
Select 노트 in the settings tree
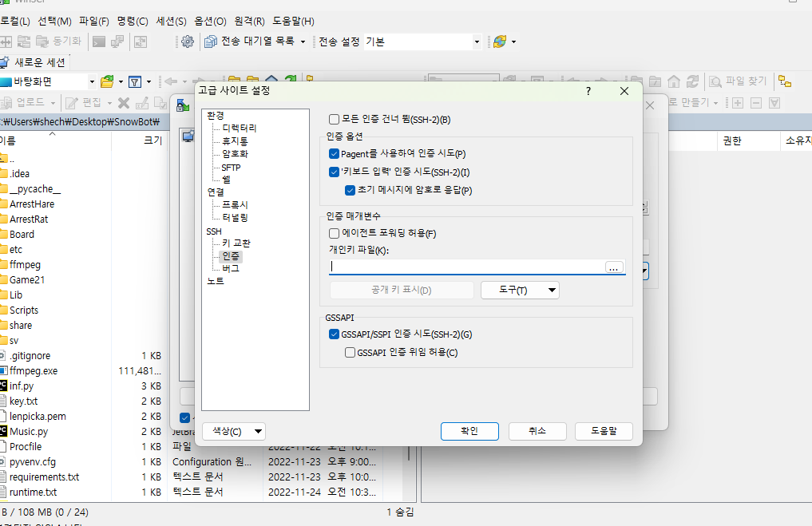[x=216, y=281]
